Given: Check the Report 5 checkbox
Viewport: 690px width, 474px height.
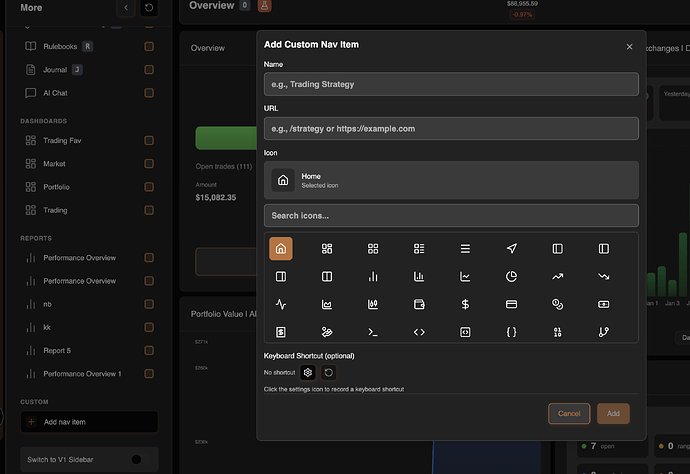Looking at the screenshot, I should point(149,350).
